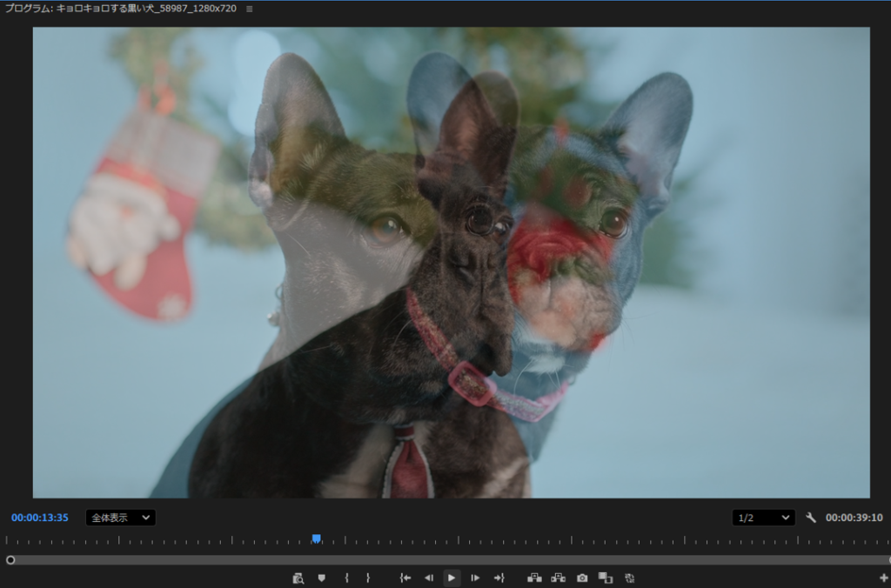Open the button editor plus icon
The height and width of the screenshot is (588, 891).
pos(883,578)
